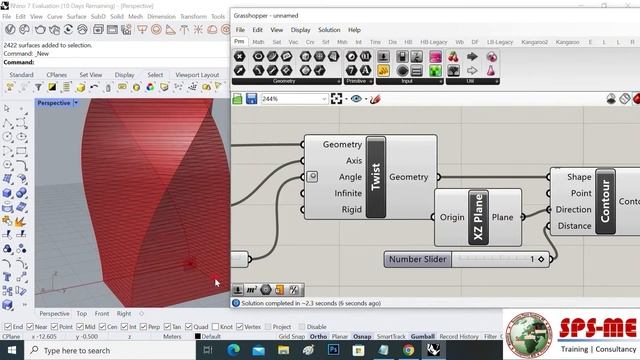The height and width of the screenshot is (360, 640).
Task: Toggle the Mid osnap checkbox
Action: [x=80, y=327]
